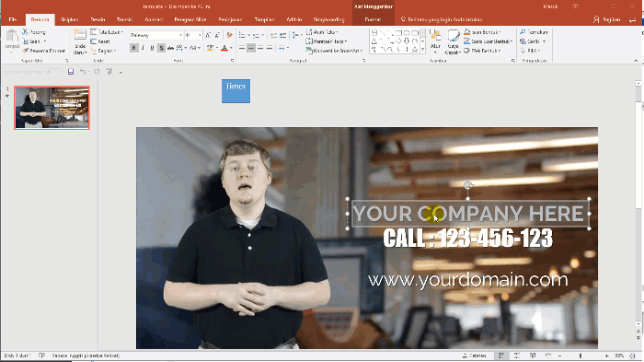644x362 pixels.
Task: Click the clear formatting eraser icon
Action: tap(229, 35)
